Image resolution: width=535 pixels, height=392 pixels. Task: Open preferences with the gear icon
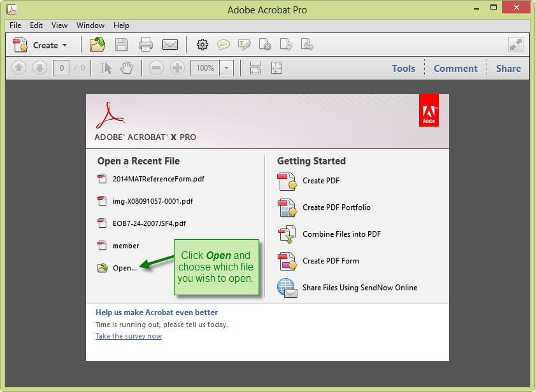coord(203,45)
